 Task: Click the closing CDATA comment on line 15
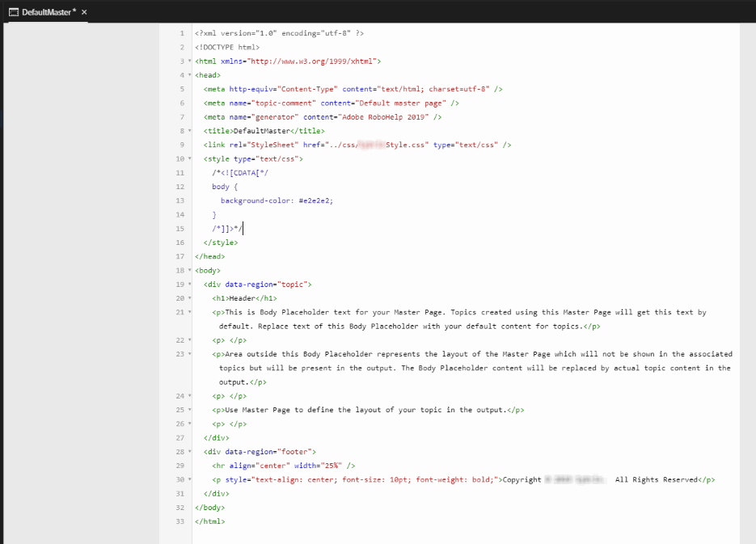point(227,229)
